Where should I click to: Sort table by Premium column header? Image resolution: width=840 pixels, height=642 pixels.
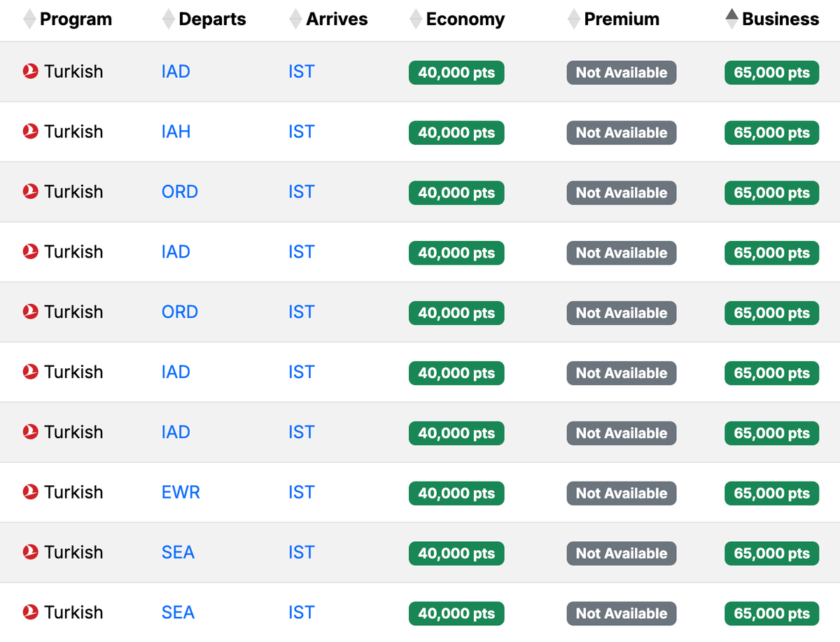coord(622,19)
